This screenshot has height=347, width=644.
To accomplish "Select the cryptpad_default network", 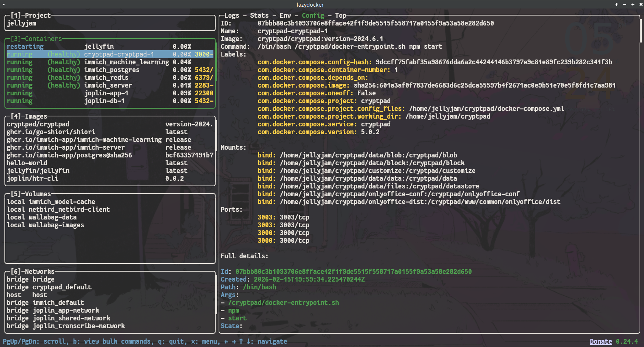I will [x=110, y=287].
